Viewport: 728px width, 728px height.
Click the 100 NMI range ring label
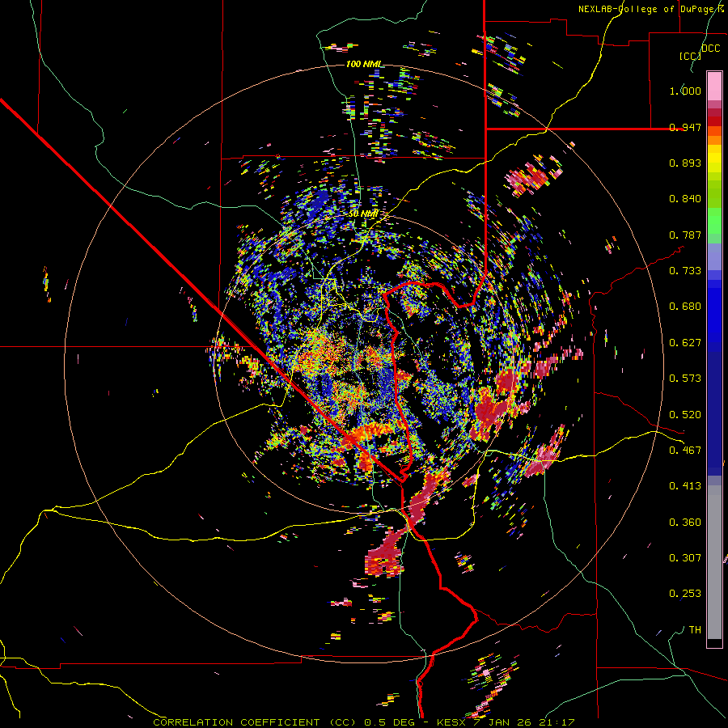point(364,64)
